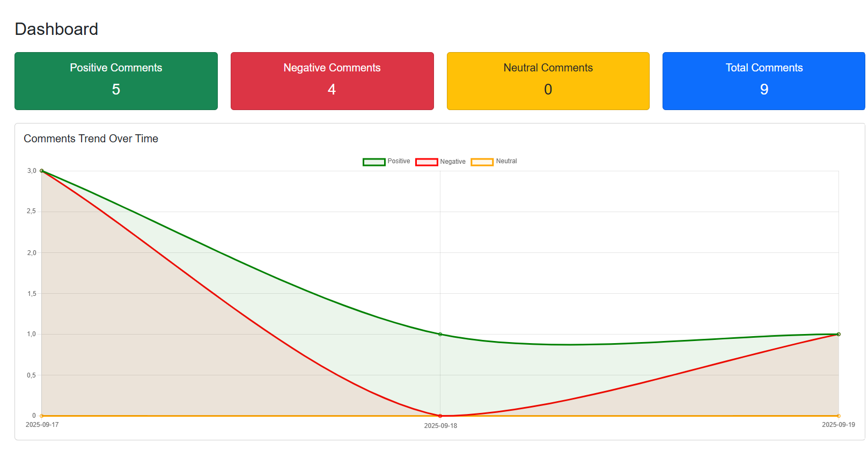Click the 1,5 y-axis tick label
Viewport: 868px width, 450px height.
pos(32,294)
